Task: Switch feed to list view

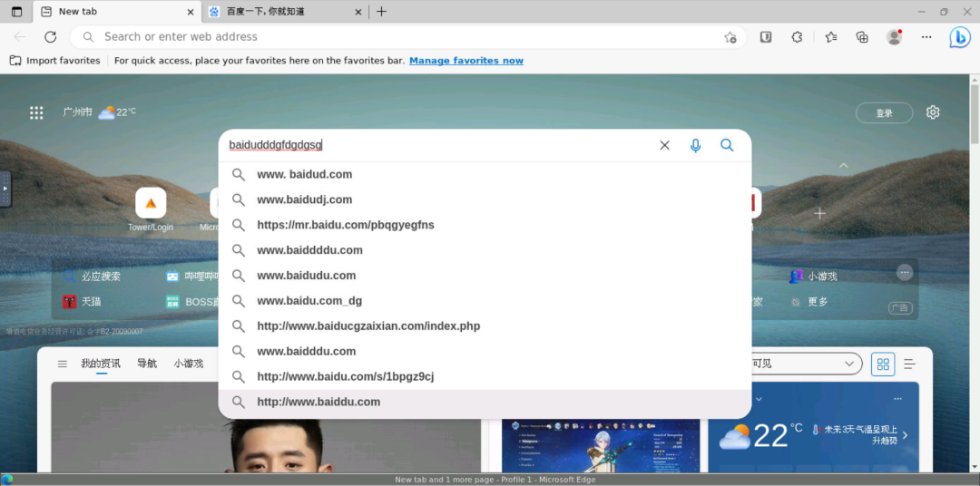Action: pos(910,364)
